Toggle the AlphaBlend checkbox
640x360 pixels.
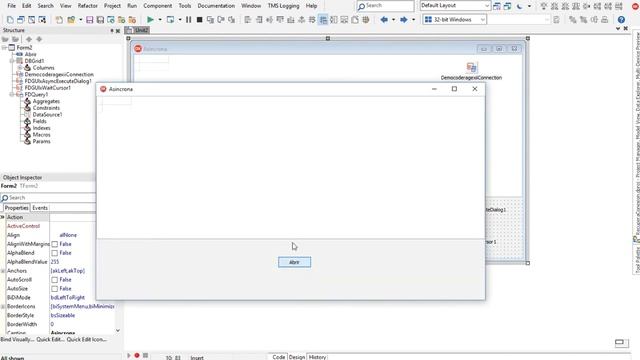(55, 253)
